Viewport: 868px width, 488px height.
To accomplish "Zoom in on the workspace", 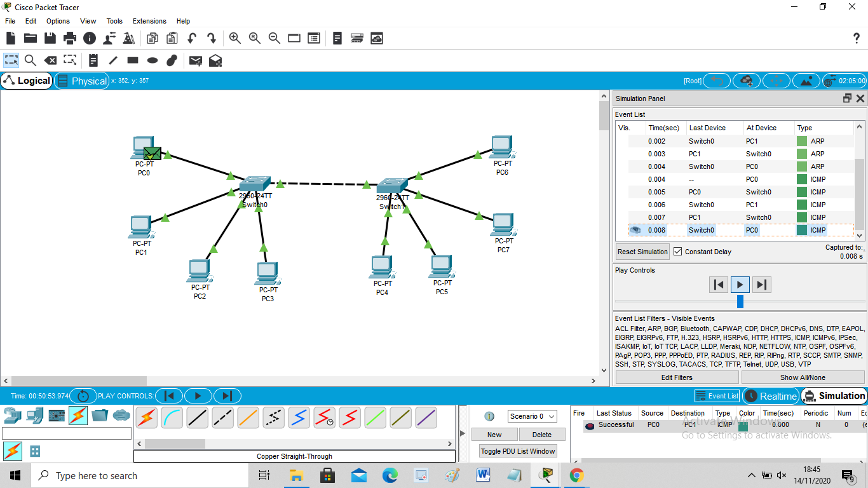I will click(235, 38).
